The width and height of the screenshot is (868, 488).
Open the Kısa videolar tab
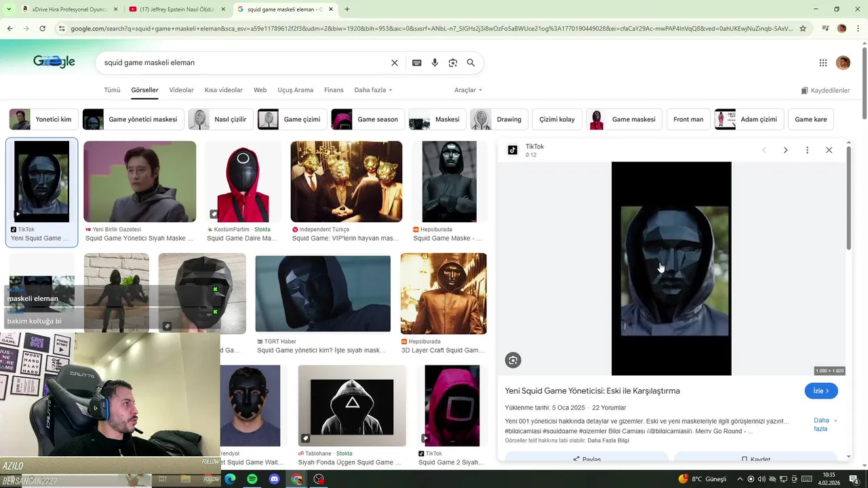click(x=224, y=90)
